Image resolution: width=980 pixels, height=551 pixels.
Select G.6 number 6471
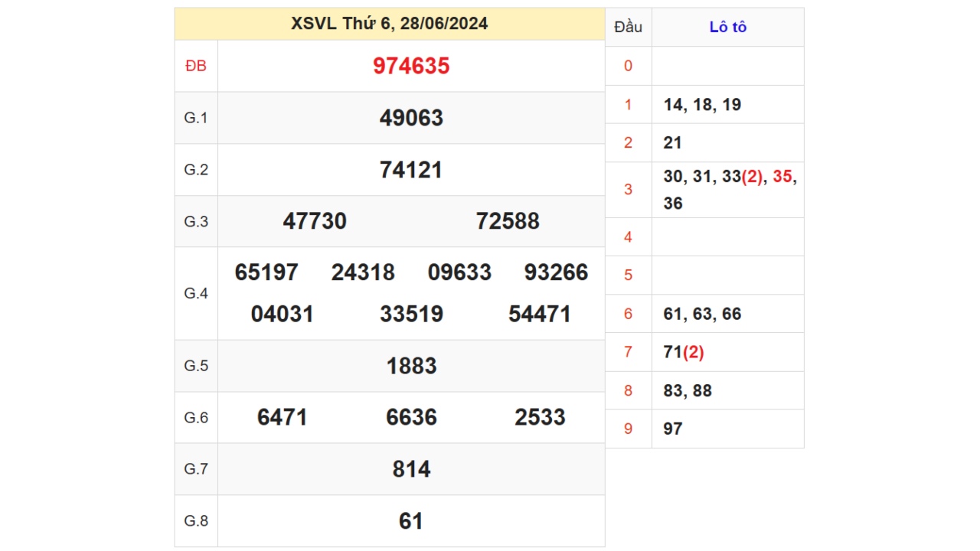[283, 417]
